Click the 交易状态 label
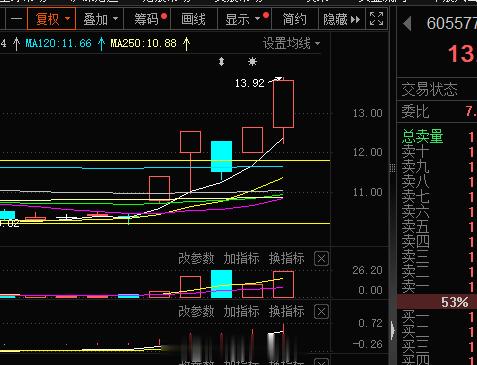This screenshot has width=477, height=365. (x=429, y=89)
